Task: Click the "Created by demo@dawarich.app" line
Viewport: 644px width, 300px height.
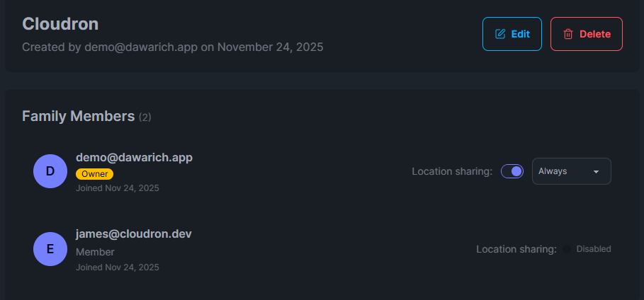Action: point(172,47)
